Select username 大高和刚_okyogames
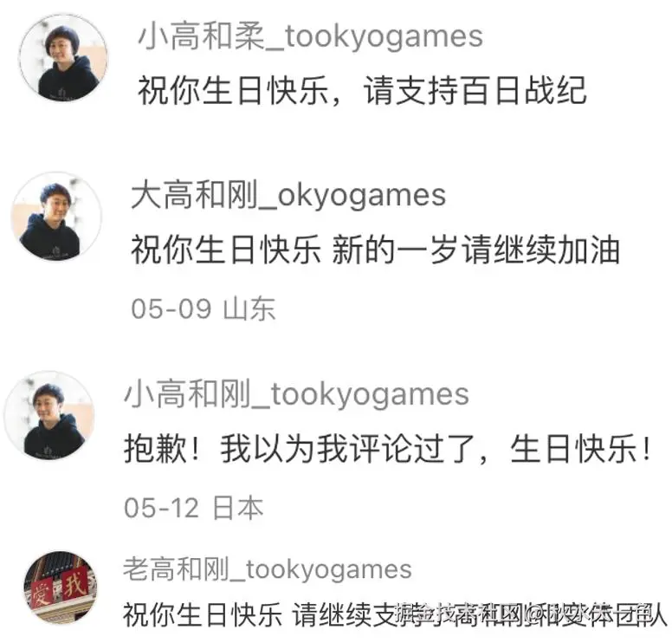 click(288, 195)
